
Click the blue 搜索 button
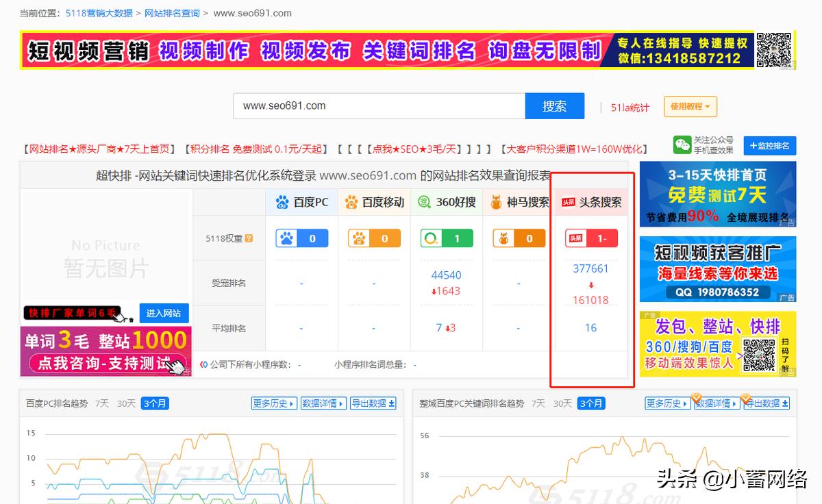(555, 105)
